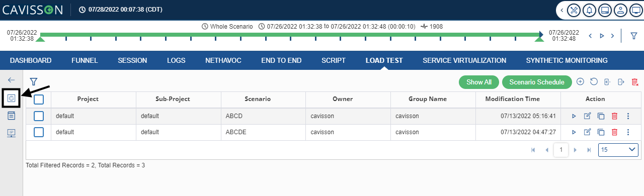Open the rows-per-page dropdown showing 15
The height and width of the screenshot is (196, 644).
tap(618, 150)
